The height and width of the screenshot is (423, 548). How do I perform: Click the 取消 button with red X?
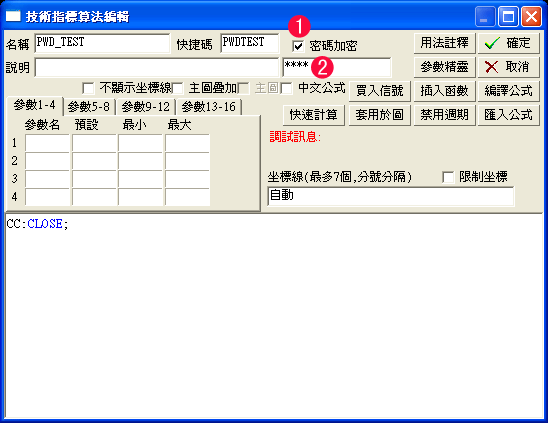point(509,67)
